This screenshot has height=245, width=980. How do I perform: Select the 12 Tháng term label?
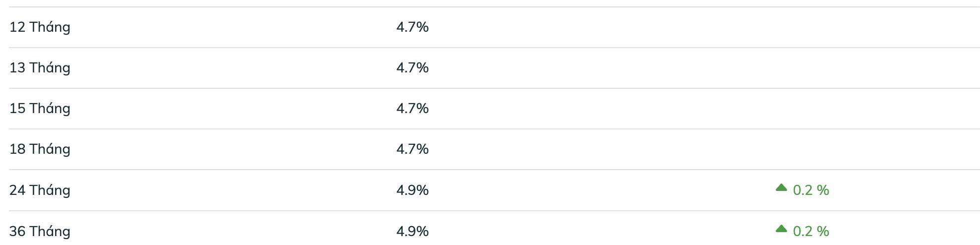40,27
